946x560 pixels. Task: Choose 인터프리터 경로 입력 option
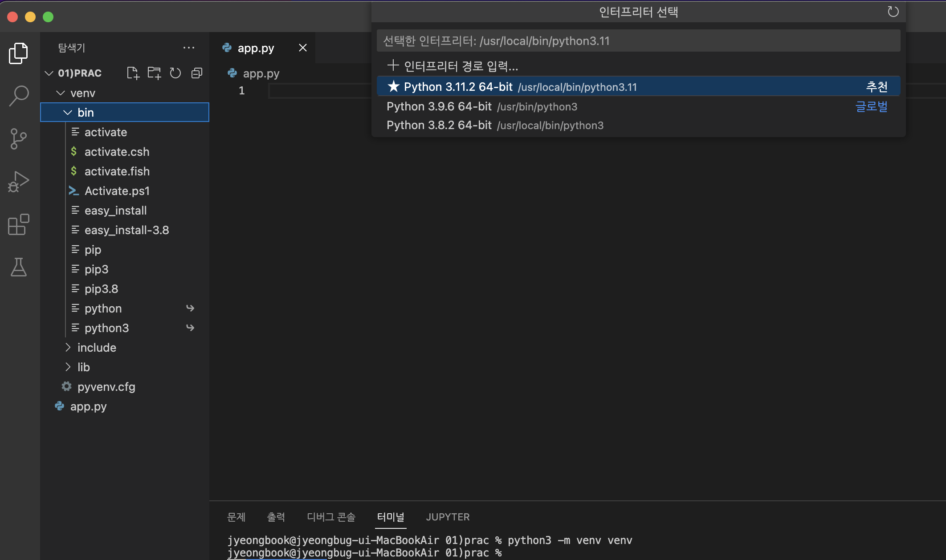(x=638, y=66)
